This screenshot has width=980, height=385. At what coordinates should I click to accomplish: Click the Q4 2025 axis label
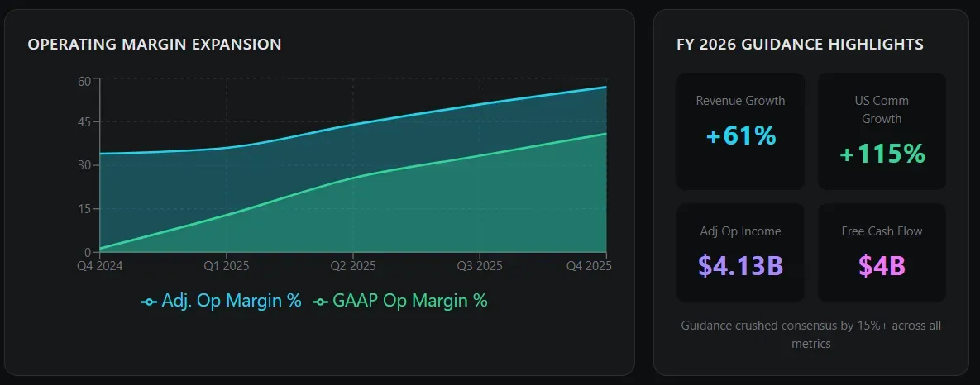coord(588,266)
